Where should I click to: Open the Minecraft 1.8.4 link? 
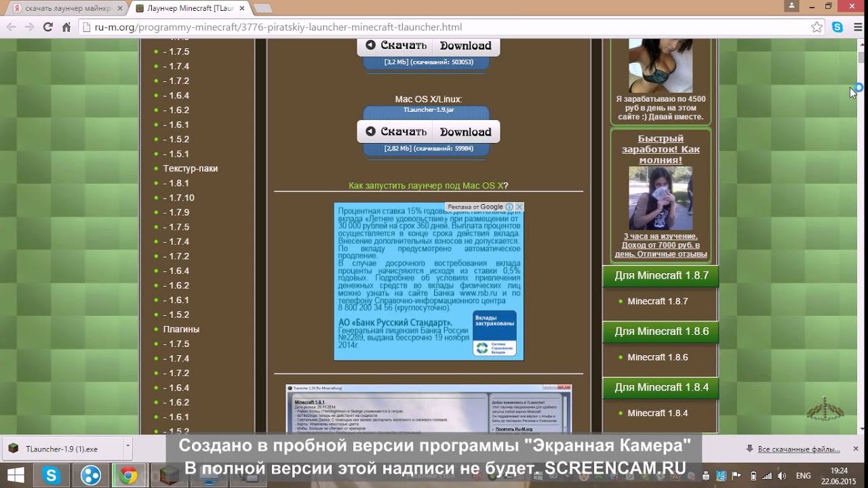[658, 413]
